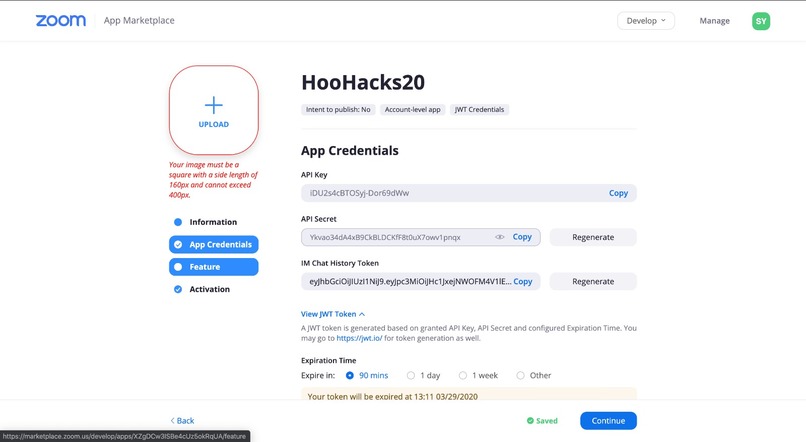Go to the App Credentials step

[x=213, y=245]
